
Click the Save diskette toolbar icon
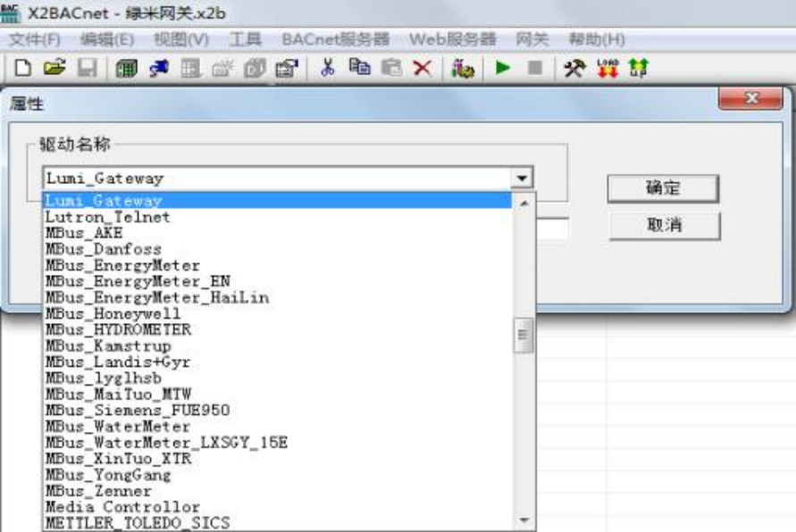[87, 68]
